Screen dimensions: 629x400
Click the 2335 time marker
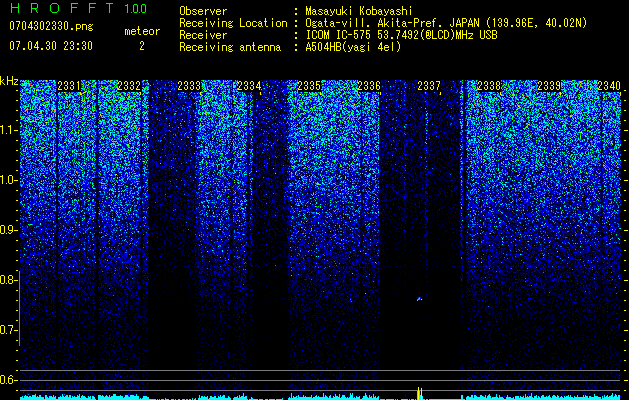(309, 86)
